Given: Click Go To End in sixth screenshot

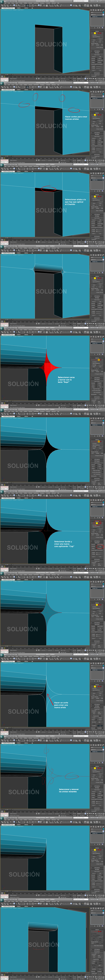Looking at the screenshot, I should (x=96, y=487).
